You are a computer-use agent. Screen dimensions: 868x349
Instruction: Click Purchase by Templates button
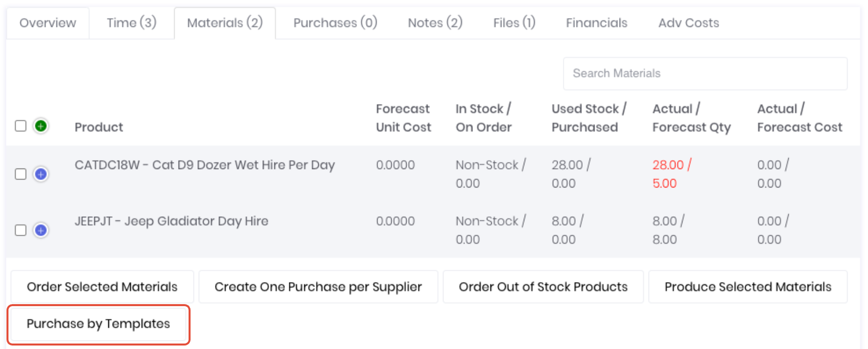pos(98,324)
